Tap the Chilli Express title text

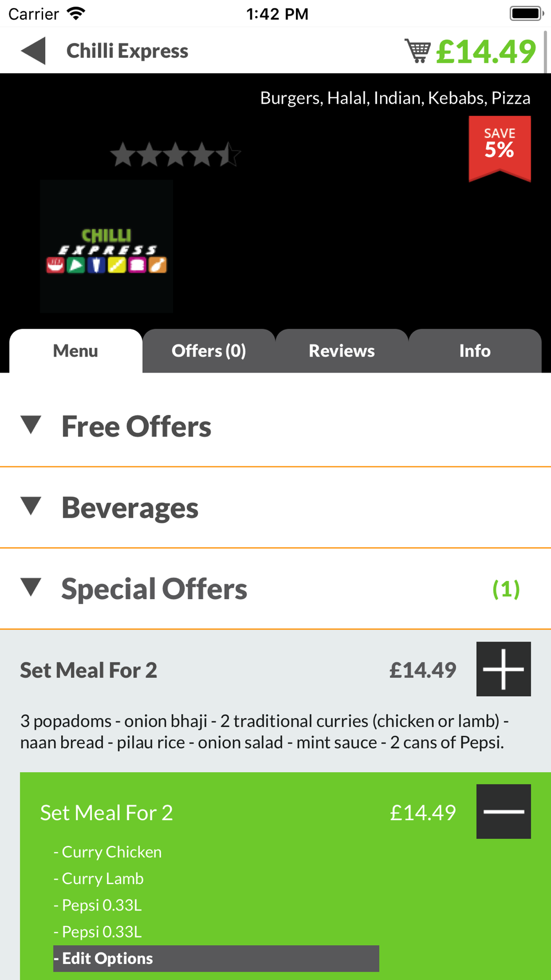pos(127,51)
